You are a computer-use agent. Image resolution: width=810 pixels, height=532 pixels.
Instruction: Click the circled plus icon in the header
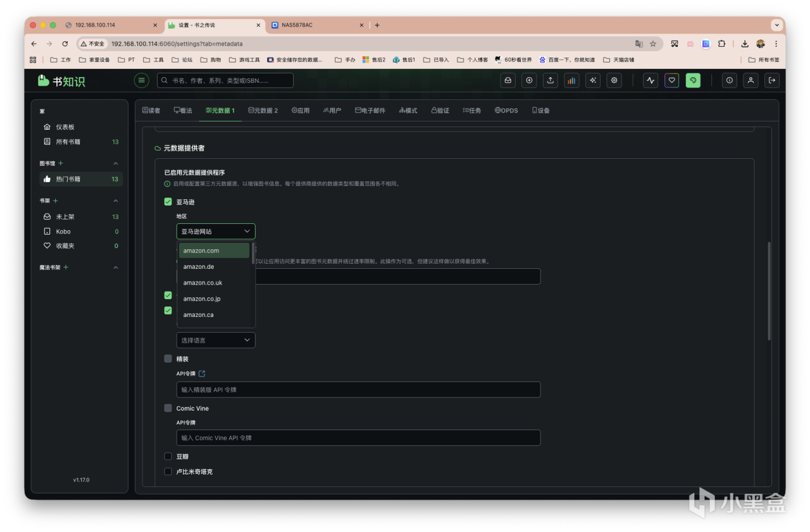click(x=530, y=80)
